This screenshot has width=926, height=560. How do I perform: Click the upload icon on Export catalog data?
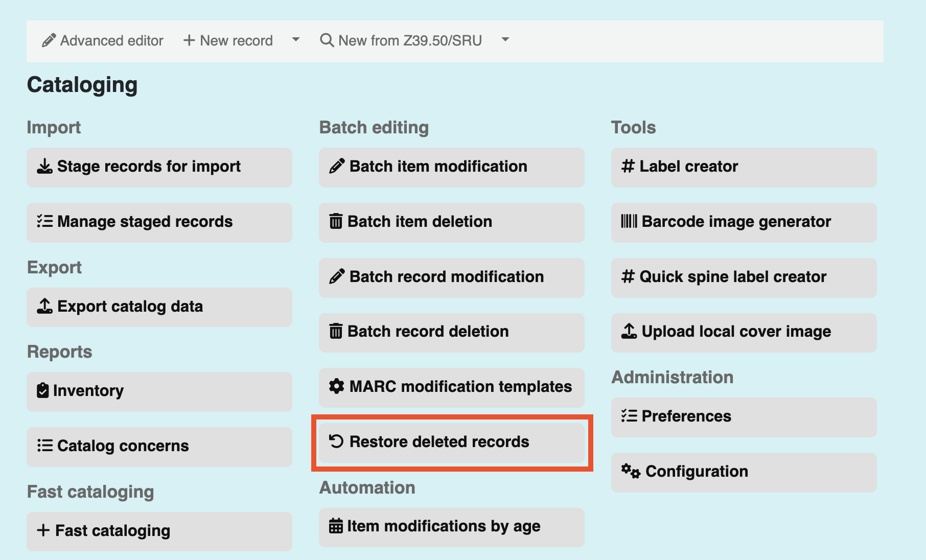click(x=44, y=306)
